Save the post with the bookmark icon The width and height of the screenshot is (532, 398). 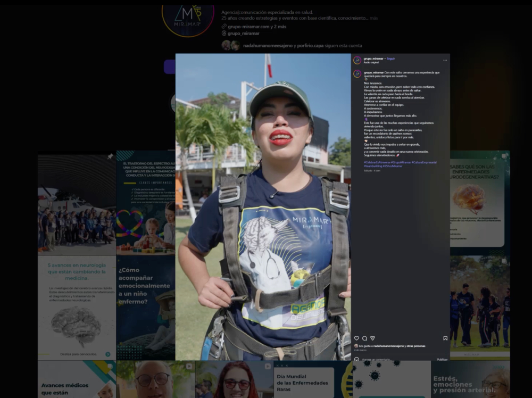[x=445, y=338]
